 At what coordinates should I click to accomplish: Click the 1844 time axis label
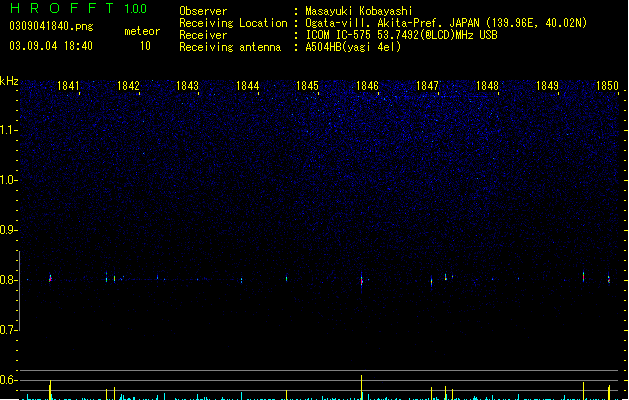[x=248, y=86]
